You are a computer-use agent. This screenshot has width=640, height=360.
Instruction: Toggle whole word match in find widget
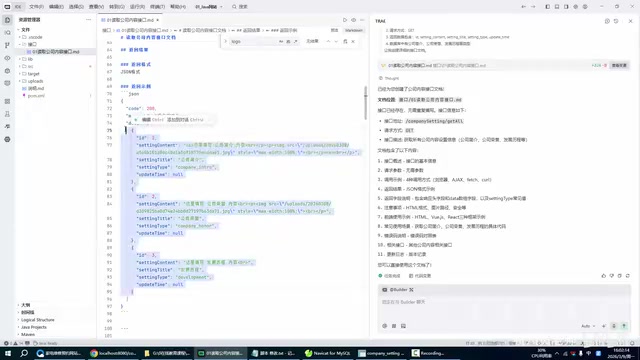[288, 41]
